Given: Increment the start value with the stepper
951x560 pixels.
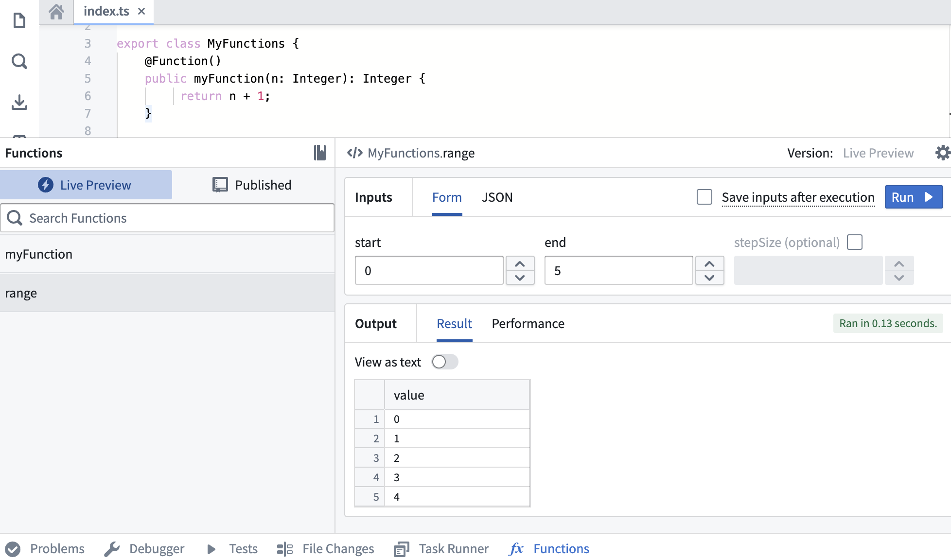Looking at the screenshot, I should (520, 263).
